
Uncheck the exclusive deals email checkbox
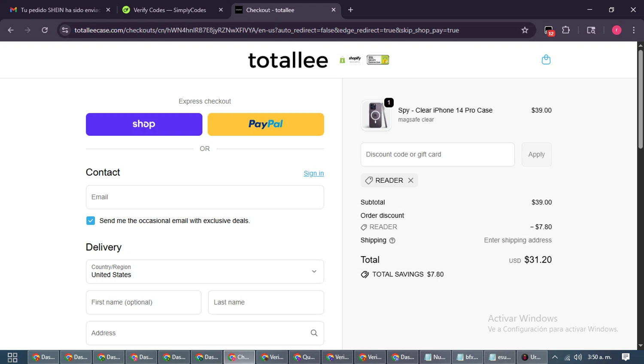point(91,221)
